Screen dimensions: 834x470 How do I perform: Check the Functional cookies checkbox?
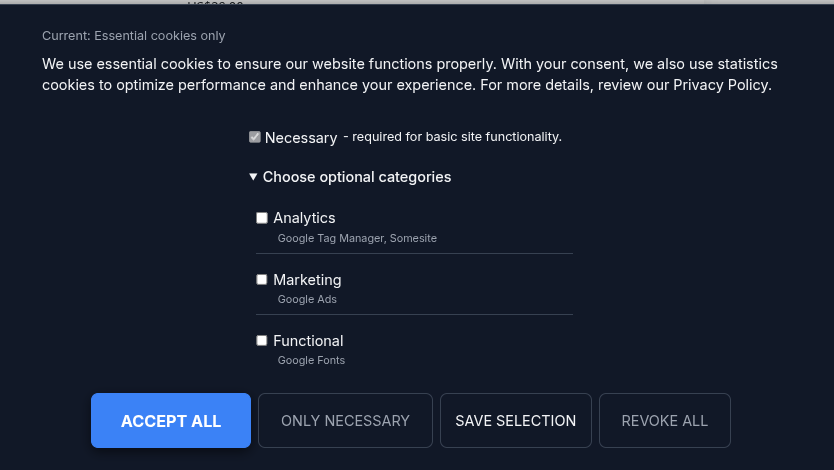(x=262, y=341)
